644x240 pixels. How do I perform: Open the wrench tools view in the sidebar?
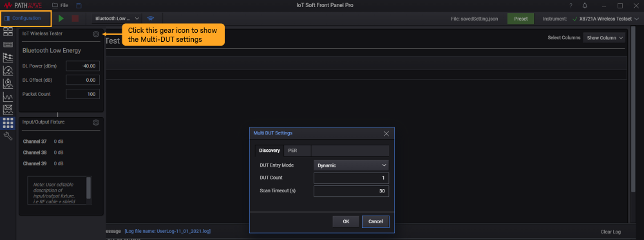(8, 136)
